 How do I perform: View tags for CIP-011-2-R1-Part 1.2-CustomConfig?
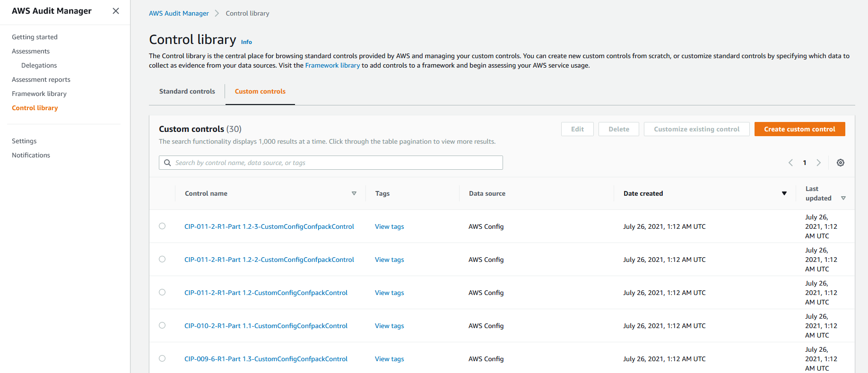pos(390,293)
